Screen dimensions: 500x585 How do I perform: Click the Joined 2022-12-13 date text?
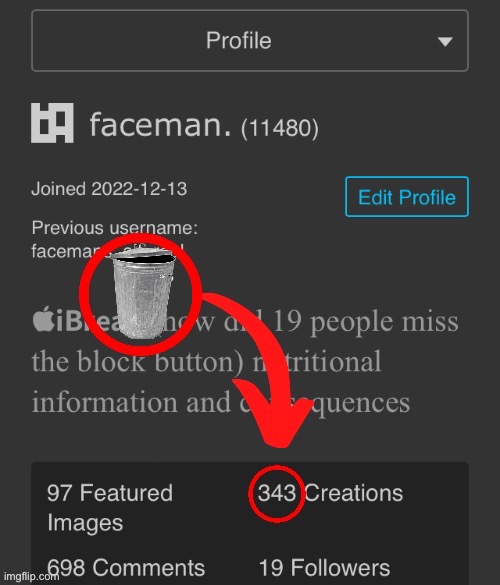(x=109, y=189)
